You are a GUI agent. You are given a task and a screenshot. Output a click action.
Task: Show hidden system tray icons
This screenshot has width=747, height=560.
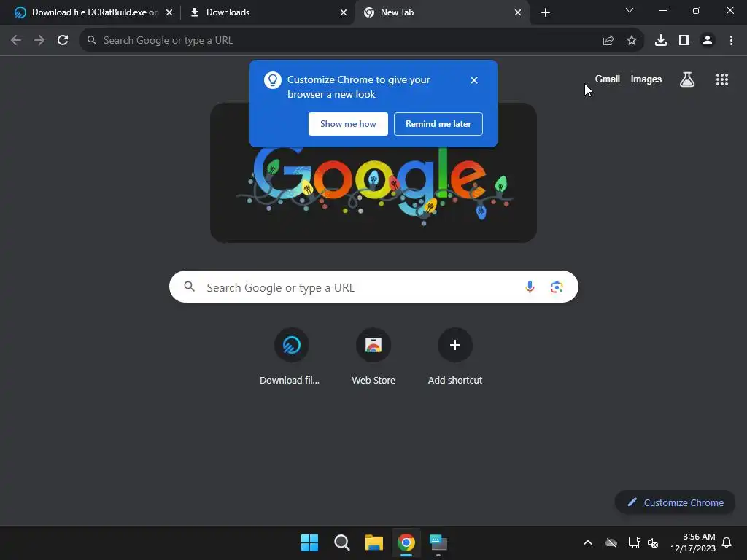point(588,542)
